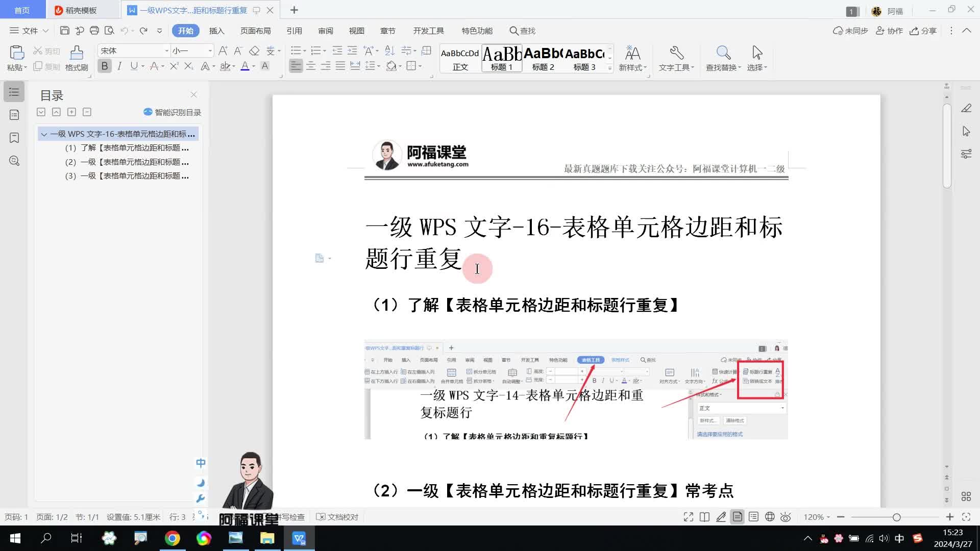The image size is (980, 551).
Task: Click the 分享 share button
Action: (923, 31)
